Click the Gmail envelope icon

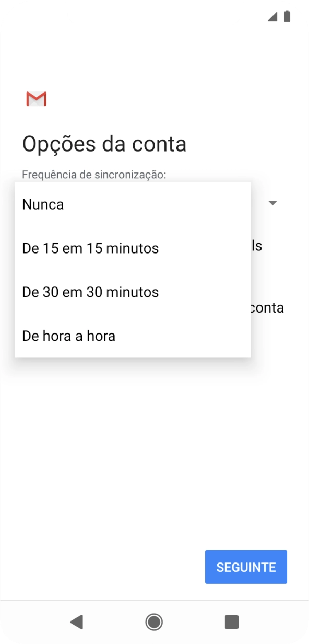pyautogui.click(x=35, y=99)
